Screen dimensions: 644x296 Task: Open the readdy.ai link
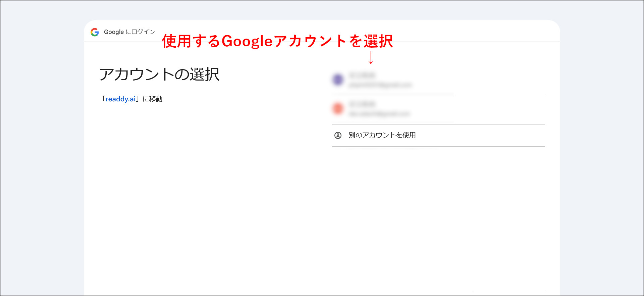(x=120, y=99)
